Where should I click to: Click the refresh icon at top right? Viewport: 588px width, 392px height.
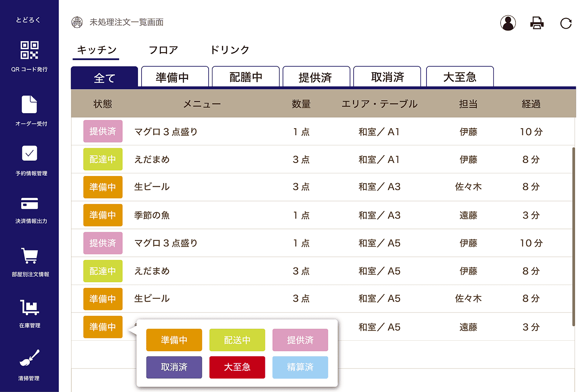[x=566, y=24]
